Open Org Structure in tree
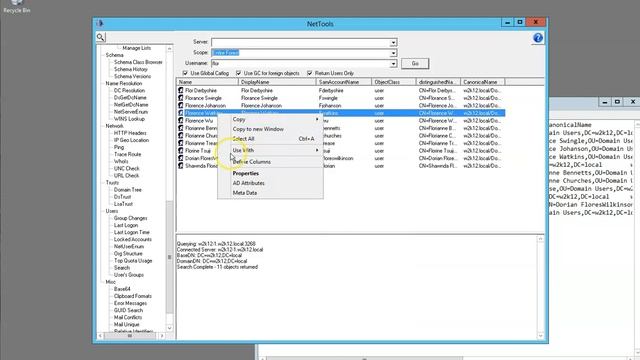This screenshot has width=640, height=360. pyautogui.click(x=128, y=253)
